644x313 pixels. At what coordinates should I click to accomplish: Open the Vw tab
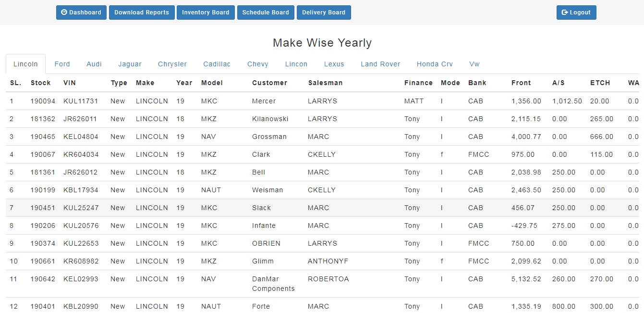pos(474,64)
